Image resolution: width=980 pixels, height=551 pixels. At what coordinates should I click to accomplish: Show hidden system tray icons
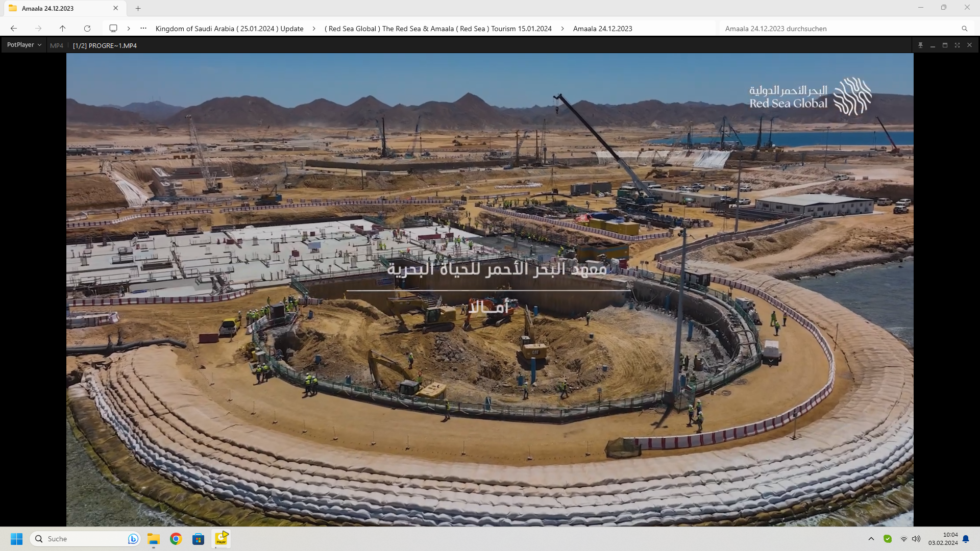[x=871, y=539]
